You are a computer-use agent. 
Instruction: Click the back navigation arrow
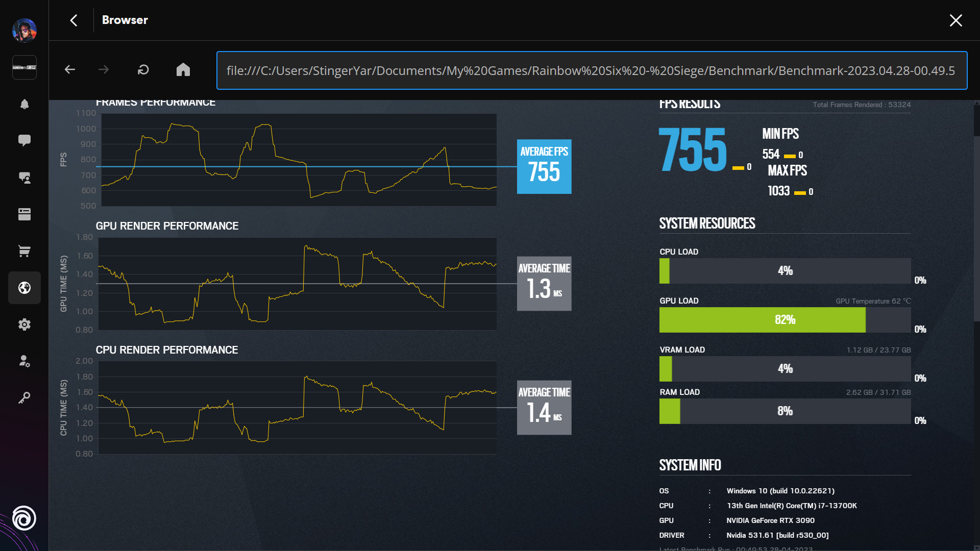tap(70, 69)
